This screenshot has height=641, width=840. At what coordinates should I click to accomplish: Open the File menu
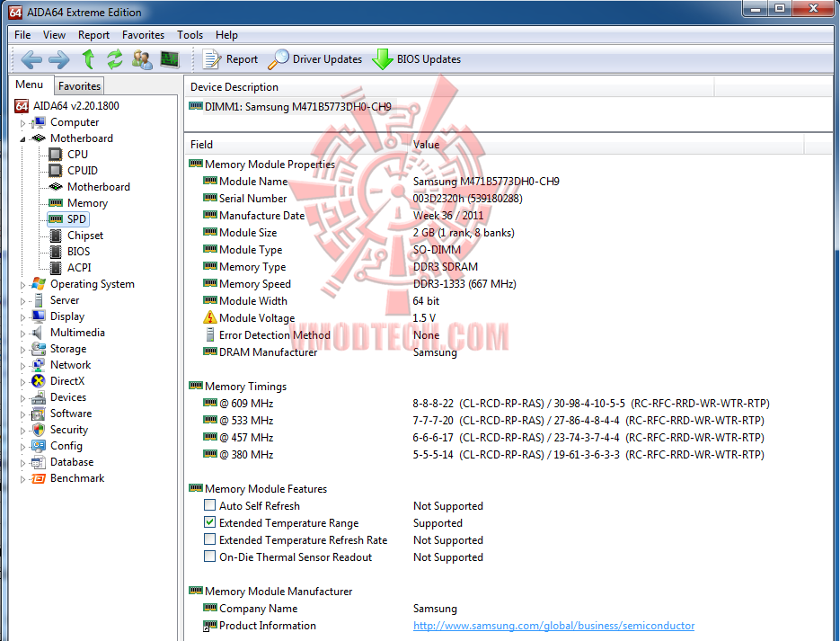click(x=22, y=35)
